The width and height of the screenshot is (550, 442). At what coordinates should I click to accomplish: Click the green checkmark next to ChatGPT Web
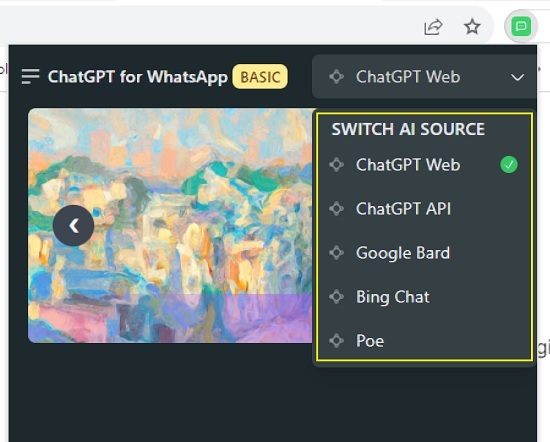(x=509, y=165)
